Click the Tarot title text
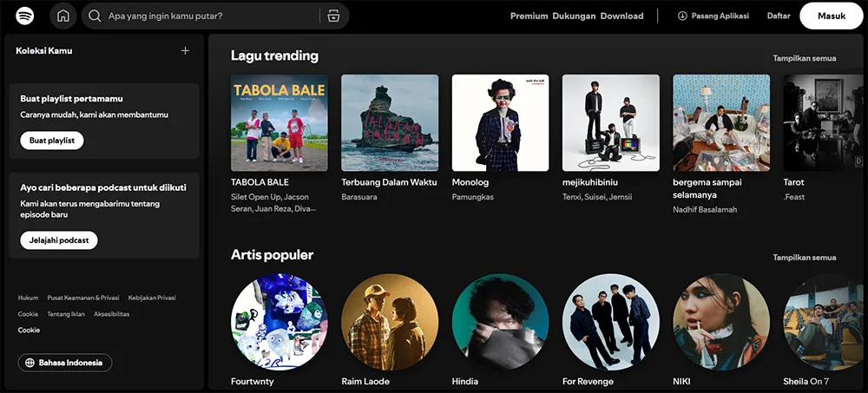The width and height of the screenshot is (868, 393). point(794,182)
